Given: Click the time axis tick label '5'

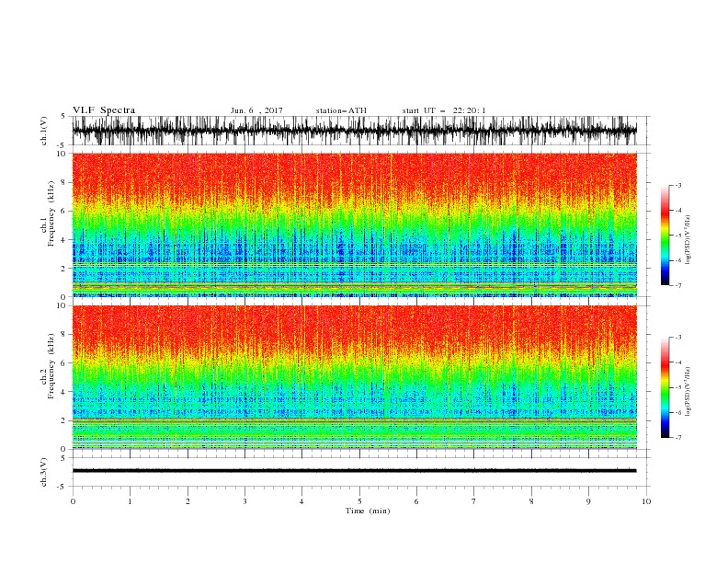Looking at the screenshot, I should point(359,501).
